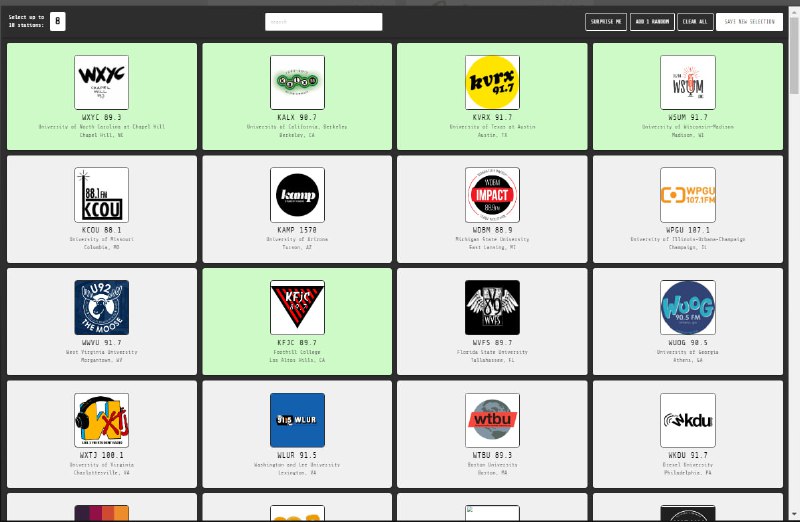The width and height of the screenshot is (800, 522).
Task: Click the KALX 90.7 station logo
Action: (x=297, y=82)
